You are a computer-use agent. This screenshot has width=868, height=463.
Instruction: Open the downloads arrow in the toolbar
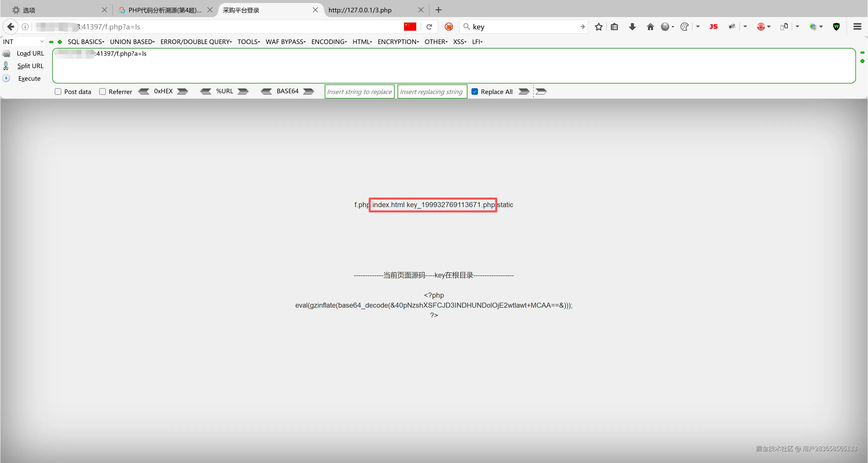coord(632,27)
